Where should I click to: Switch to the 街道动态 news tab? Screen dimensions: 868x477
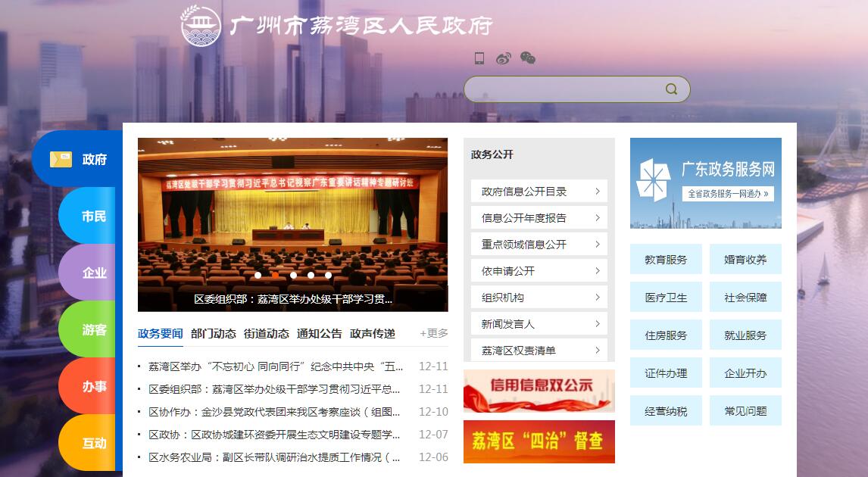[267, 334]
